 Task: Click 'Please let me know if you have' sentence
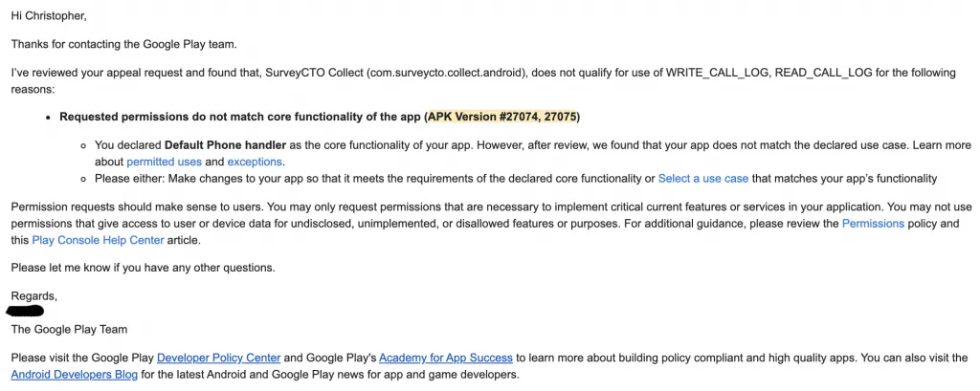click(x=143, y=268)
